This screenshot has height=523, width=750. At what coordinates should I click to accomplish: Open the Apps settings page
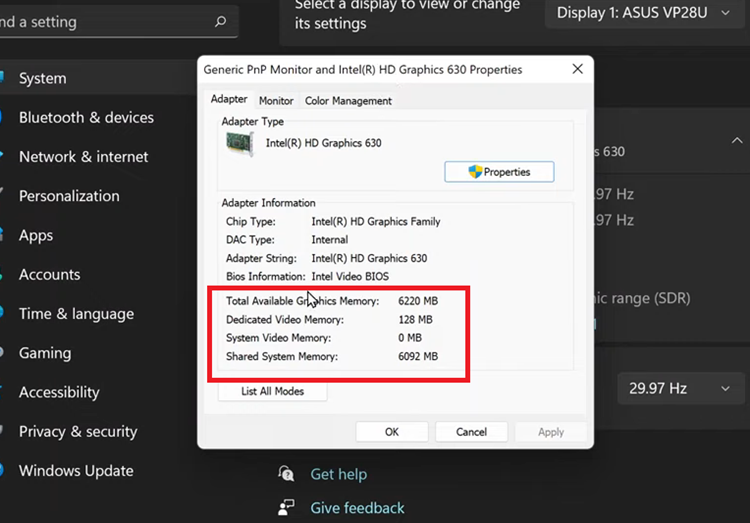36,235
